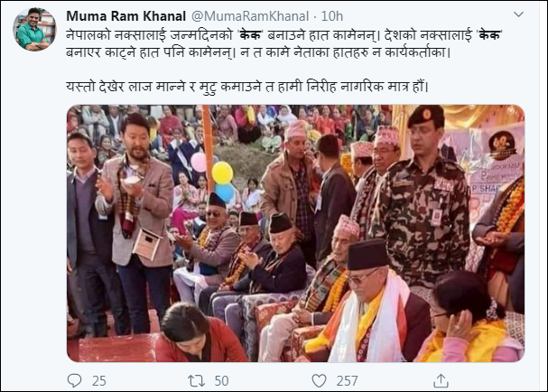This screenshot has height=392, width=548.
Task: Click the yellow balloon in the photo
Action: click(x=222, y=173)
